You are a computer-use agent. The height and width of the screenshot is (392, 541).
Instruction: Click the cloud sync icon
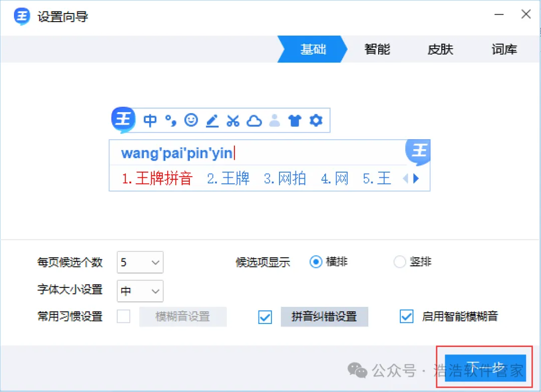point(254,121)
